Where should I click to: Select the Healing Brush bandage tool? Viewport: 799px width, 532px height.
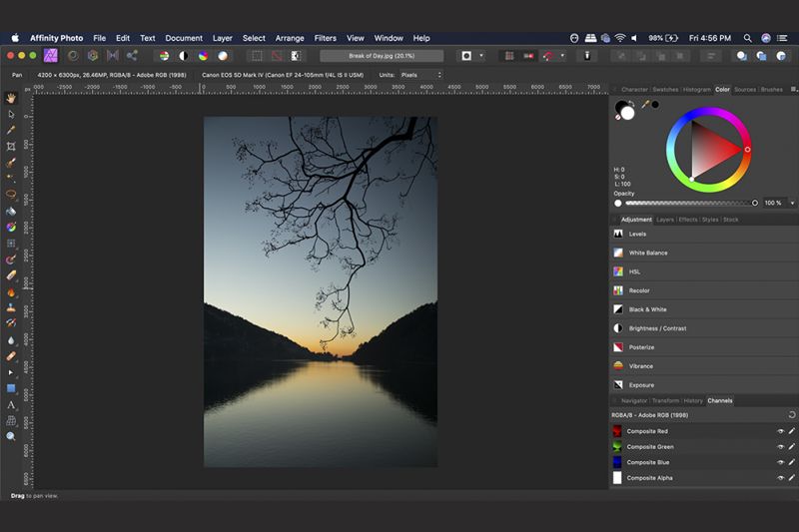[11, 356]
